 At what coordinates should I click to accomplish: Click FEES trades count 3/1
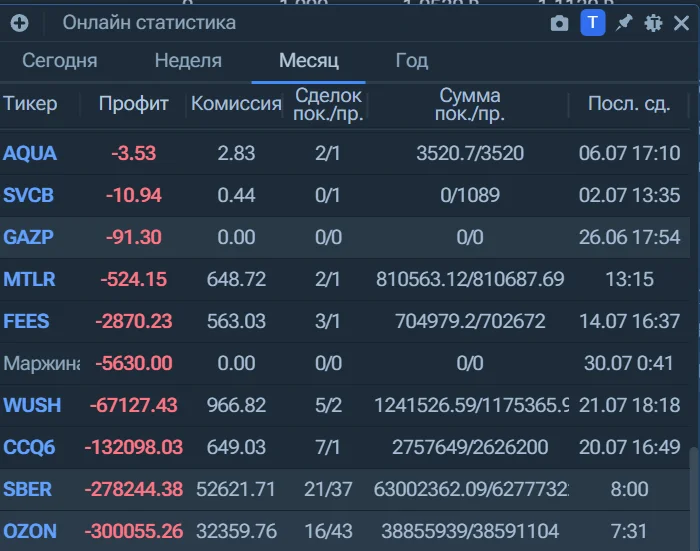(327, 321)
